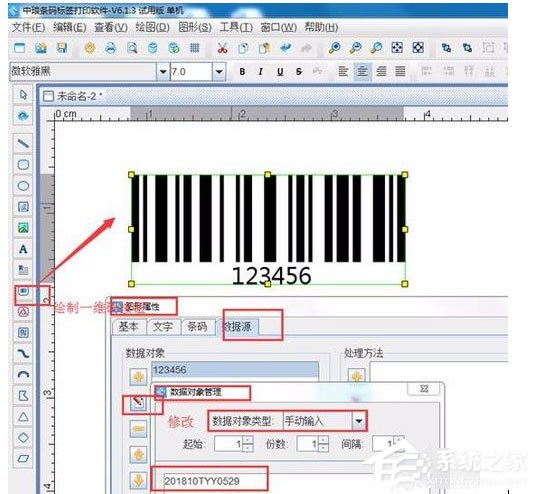Click the Zoom out magnifier icon
This screenshot has width=536, height=494.
[x=356, y=48]
